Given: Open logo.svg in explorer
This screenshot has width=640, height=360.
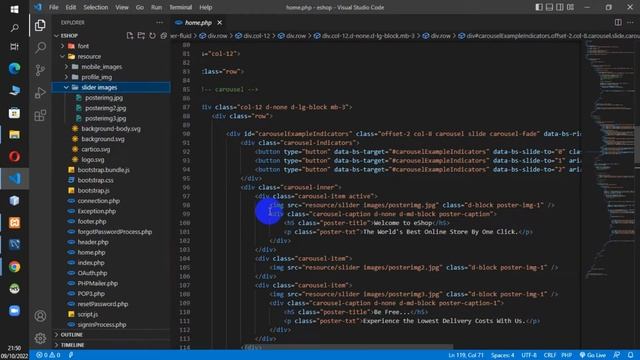Looking at the screenshot, I should point(93,160).
